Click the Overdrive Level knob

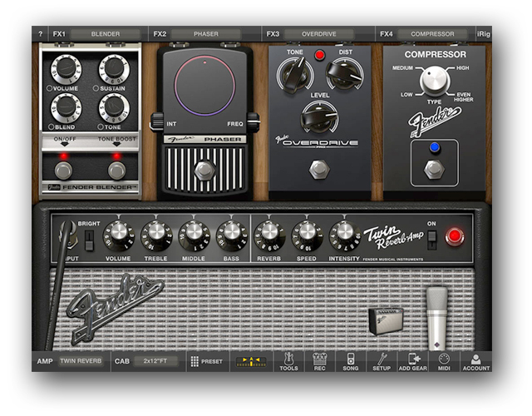319,116
